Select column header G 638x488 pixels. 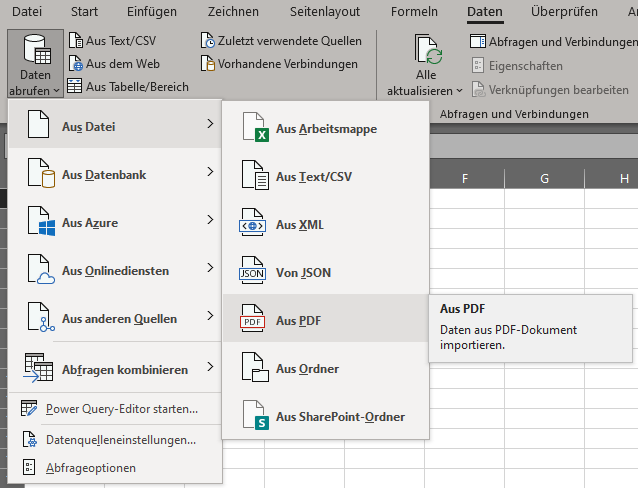[x=544, y=179]
